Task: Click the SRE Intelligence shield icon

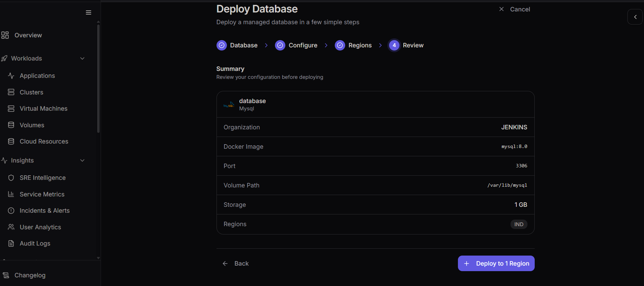Action: click(x=11, y=178)
